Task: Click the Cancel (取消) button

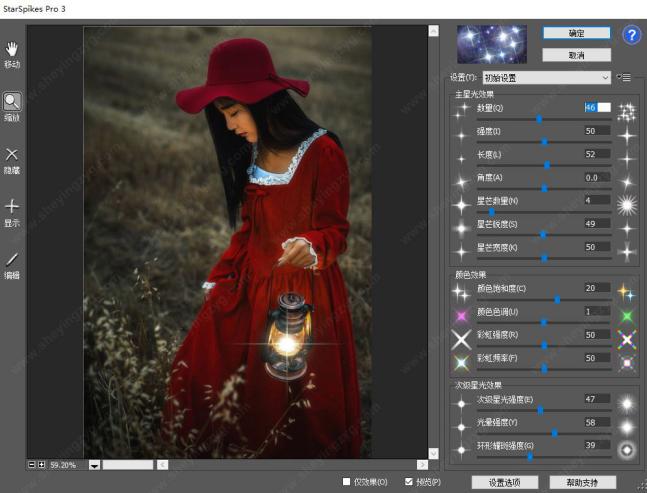Action: 576,55
